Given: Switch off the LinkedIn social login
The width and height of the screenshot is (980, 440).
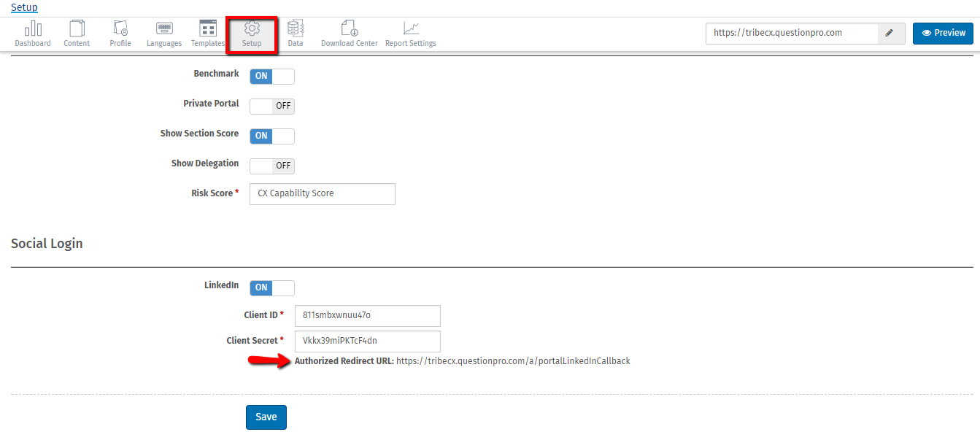Looking at the screenshot, I should pos(271,287).
